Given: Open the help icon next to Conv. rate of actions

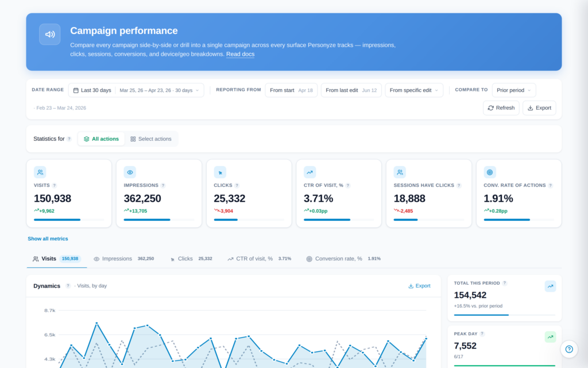Looking at the screenshot, I should point(551,186).
